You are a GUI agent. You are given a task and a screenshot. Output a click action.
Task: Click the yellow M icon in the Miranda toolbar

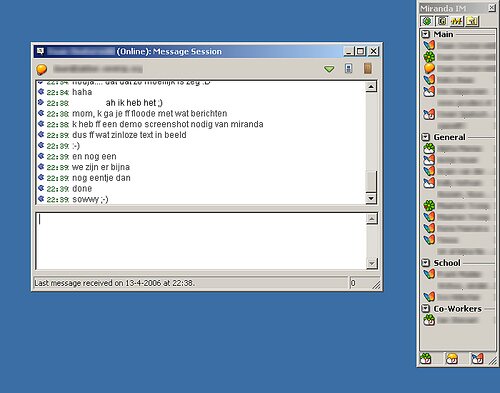click(456, 21)
